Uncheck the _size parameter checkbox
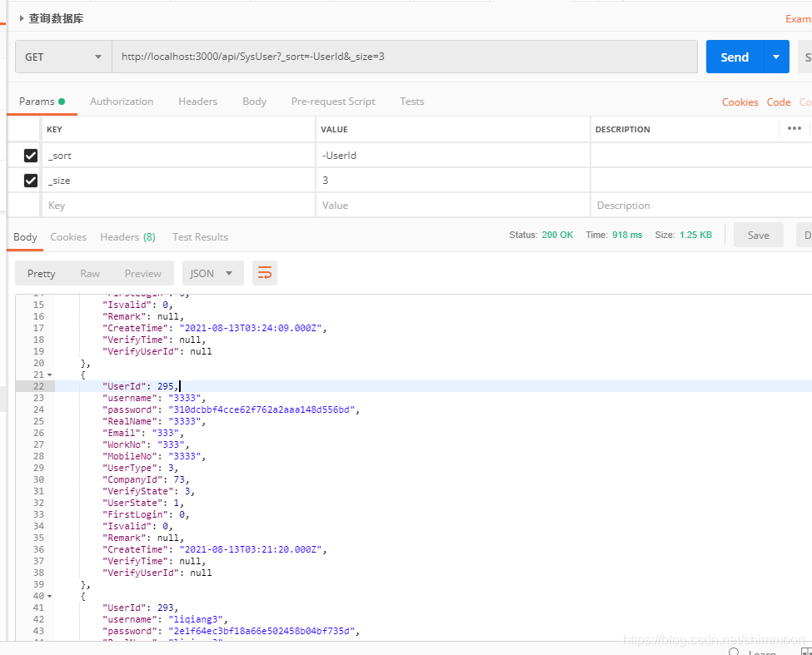Screen dimensions: 812x655 [x=31, y=180]
